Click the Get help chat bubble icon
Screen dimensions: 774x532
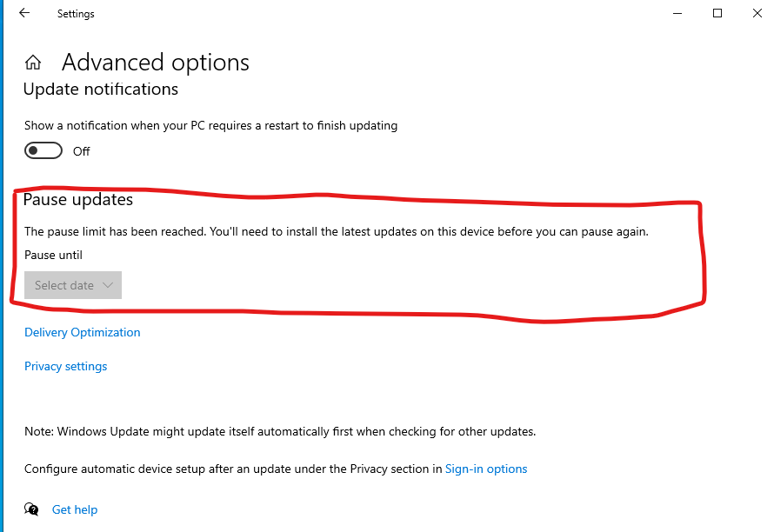coord(32,509)
